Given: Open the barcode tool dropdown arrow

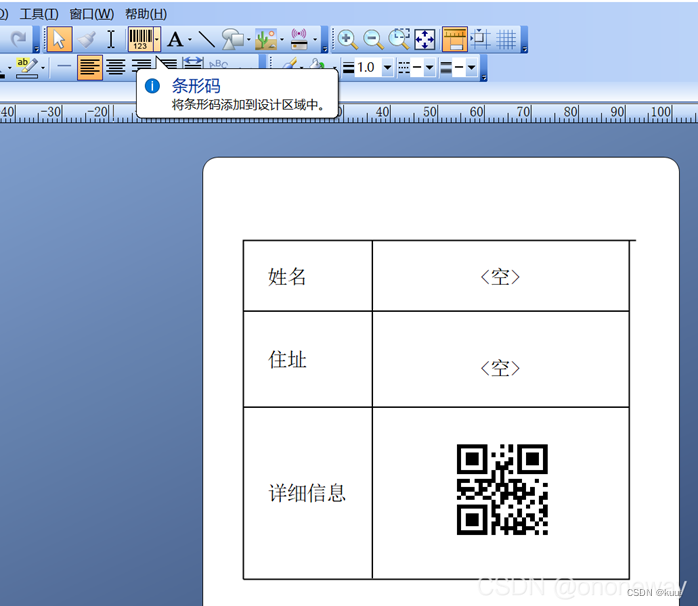Looking at the screenshot, I should (x=157, y=39).
